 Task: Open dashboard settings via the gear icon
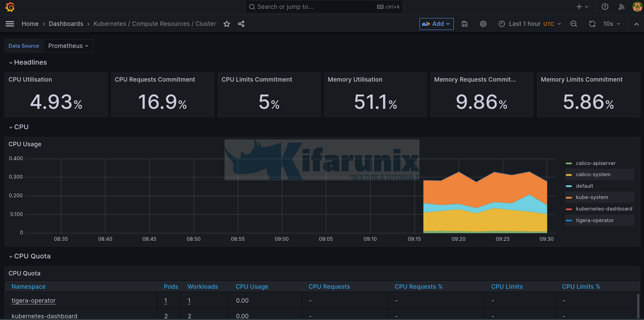pyautogui.click(x=483, y=24)
